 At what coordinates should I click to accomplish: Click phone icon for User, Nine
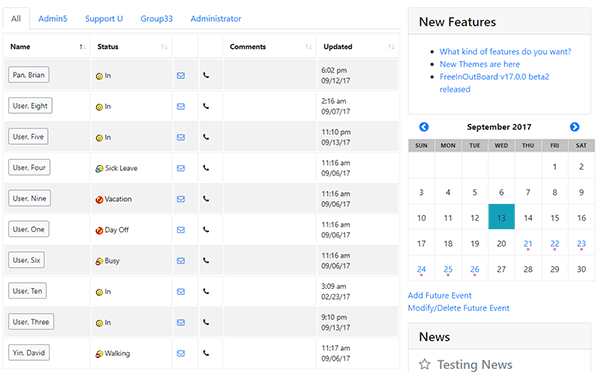(206, 199)
